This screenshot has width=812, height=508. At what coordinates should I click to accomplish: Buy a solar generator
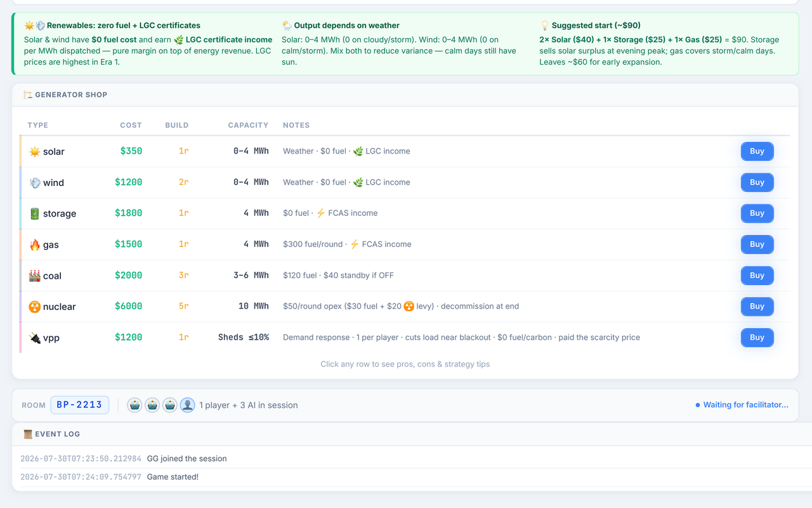(x=757, y=151)
